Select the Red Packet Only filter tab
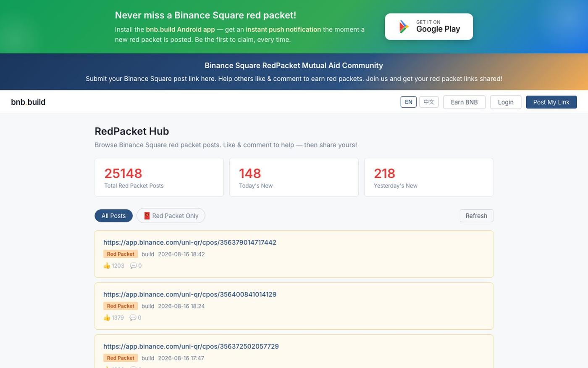This screenshot has height=368, width=588. tap(171, 216)
